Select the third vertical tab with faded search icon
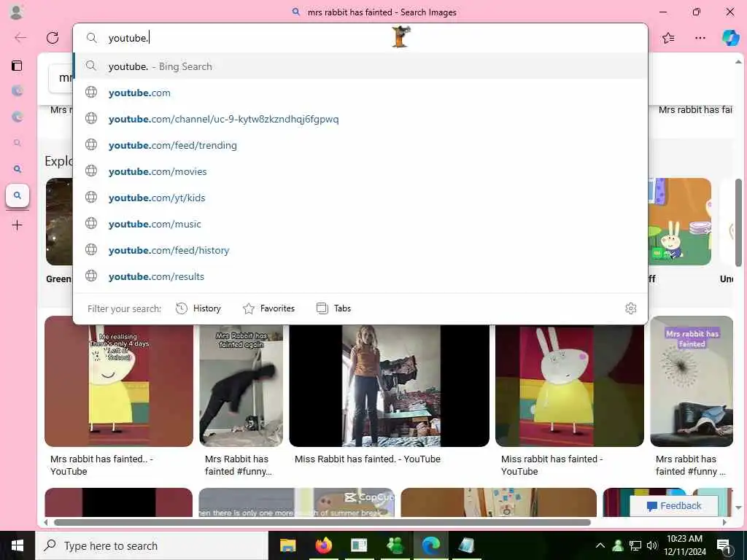This screenshot has height=560, width=747. 18,143
